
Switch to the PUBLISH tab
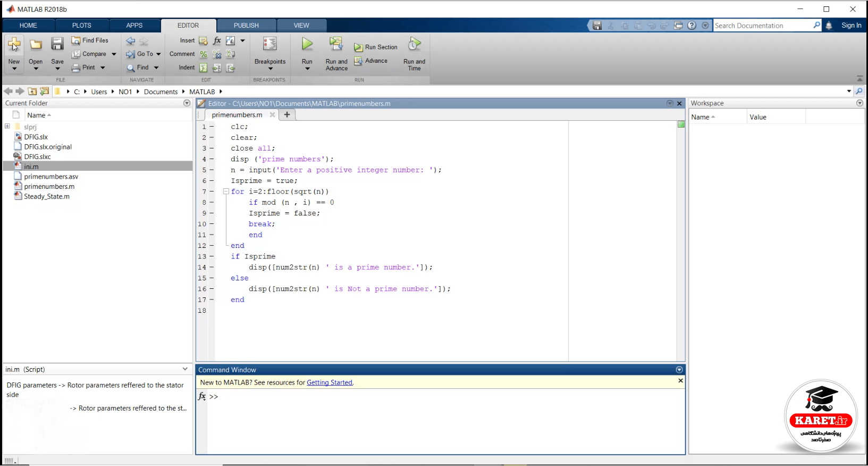(246, 26)
